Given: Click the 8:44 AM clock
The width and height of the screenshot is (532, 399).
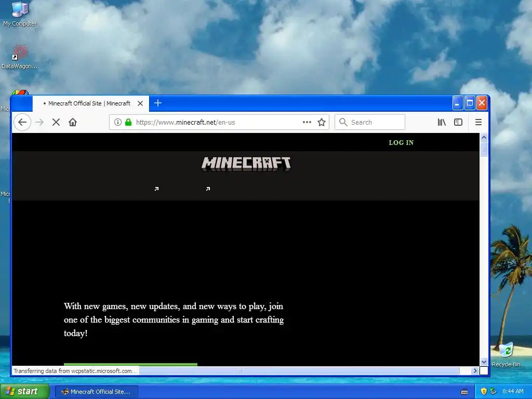Looking at the screenshot, I should [x=513, y=392].
